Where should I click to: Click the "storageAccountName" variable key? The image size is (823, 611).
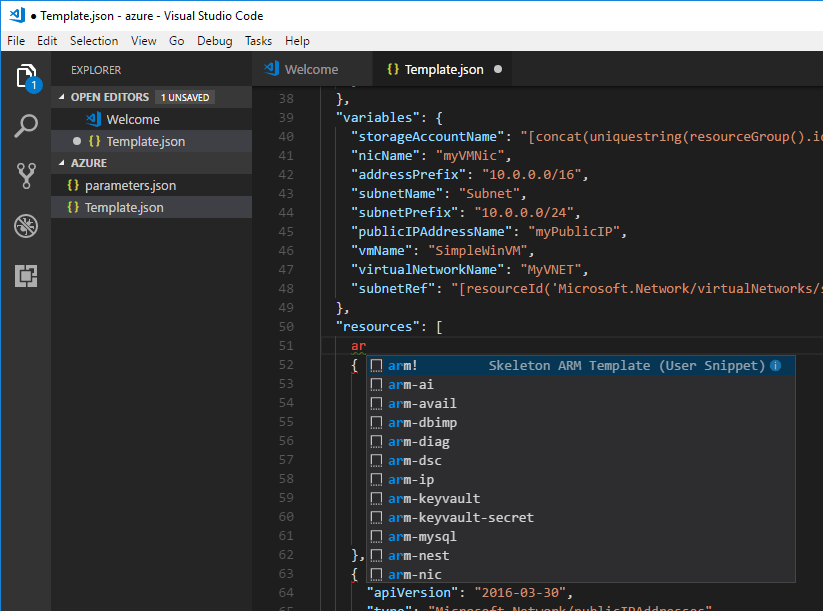pos(428,136)
